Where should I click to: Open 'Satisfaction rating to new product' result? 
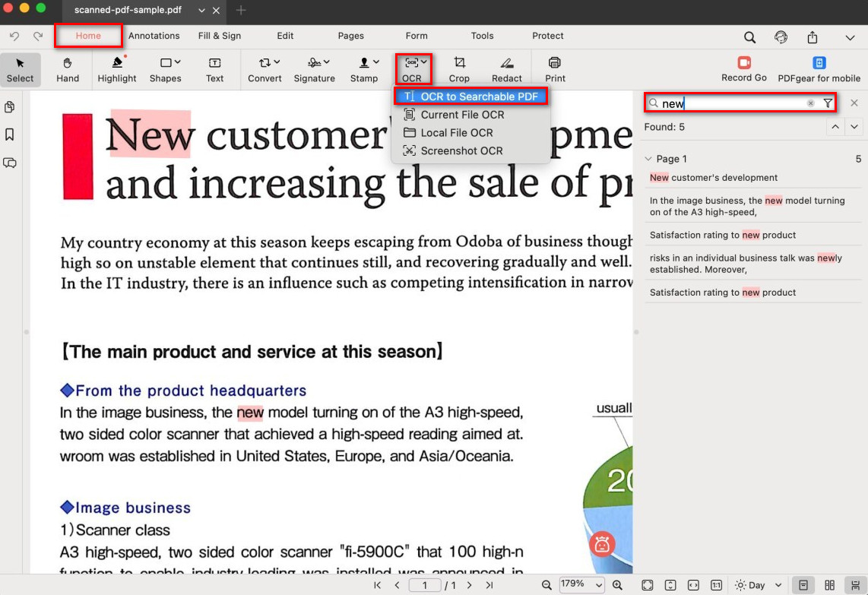723,235
